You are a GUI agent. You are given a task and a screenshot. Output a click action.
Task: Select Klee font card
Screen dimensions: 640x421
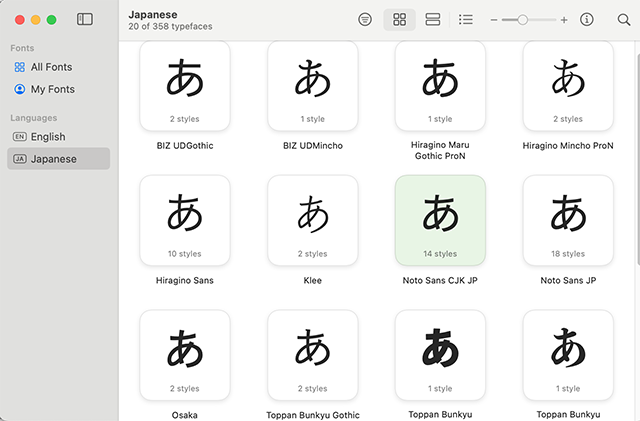[313, 221]
